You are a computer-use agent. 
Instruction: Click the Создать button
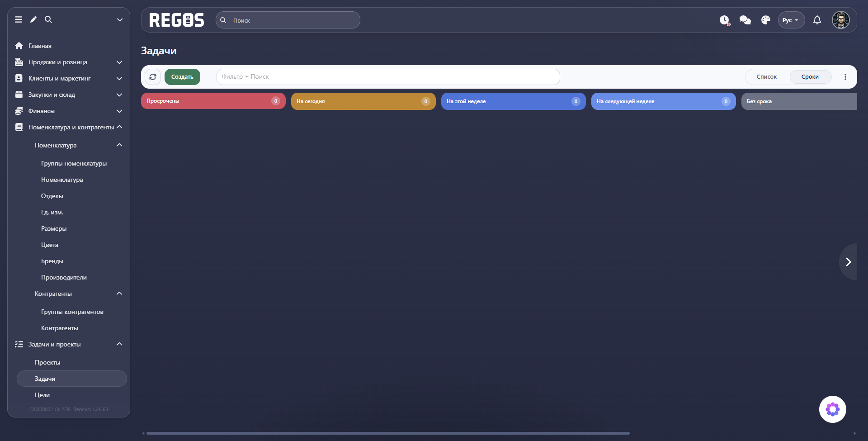182,77
